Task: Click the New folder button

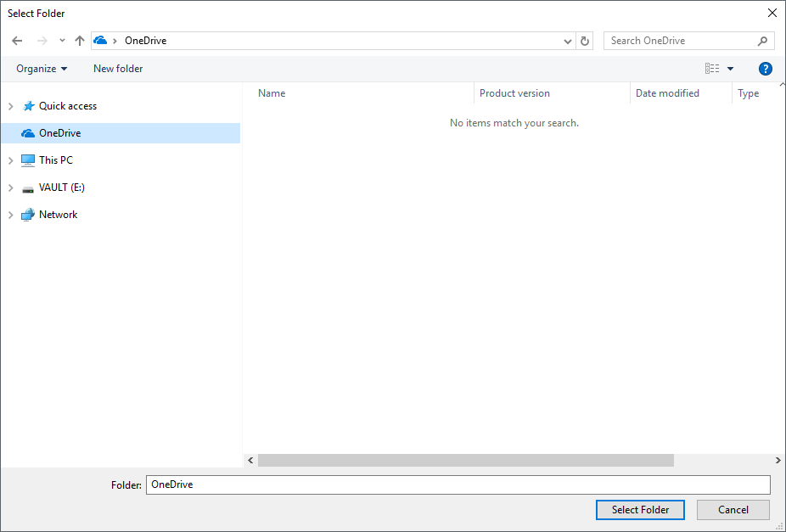Action: pos(117,69)
